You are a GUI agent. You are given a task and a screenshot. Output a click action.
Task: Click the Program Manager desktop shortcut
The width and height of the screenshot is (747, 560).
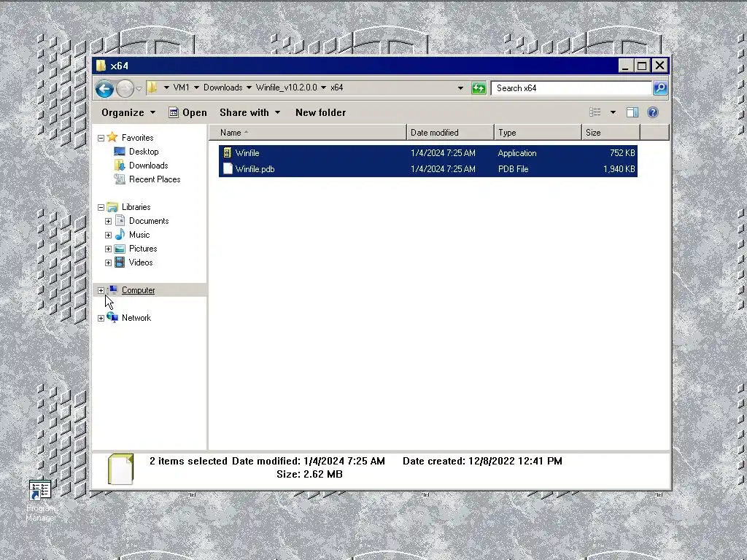coord(41,500)
